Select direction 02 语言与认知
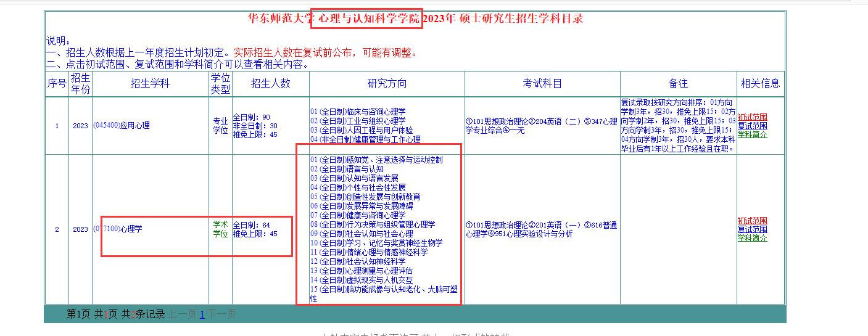This screenshot has height=336, width=868. click(347, 169)
